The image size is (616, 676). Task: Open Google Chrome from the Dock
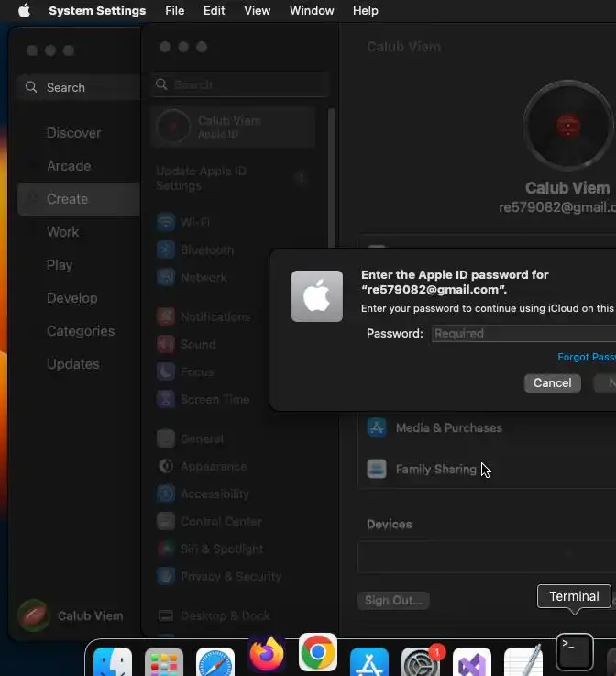coord(318,652)
